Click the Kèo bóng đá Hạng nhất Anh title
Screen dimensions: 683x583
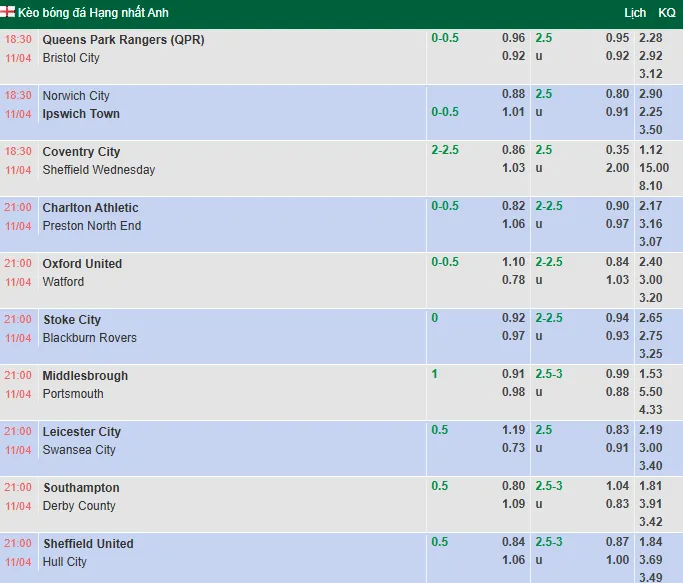[x=93, y=13]
